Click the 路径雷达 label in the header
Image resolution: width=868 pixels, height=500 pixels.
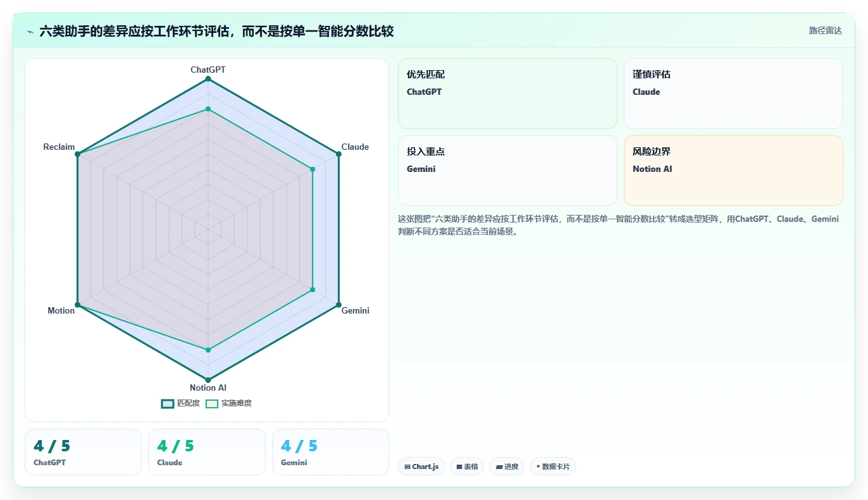(826, 30)
